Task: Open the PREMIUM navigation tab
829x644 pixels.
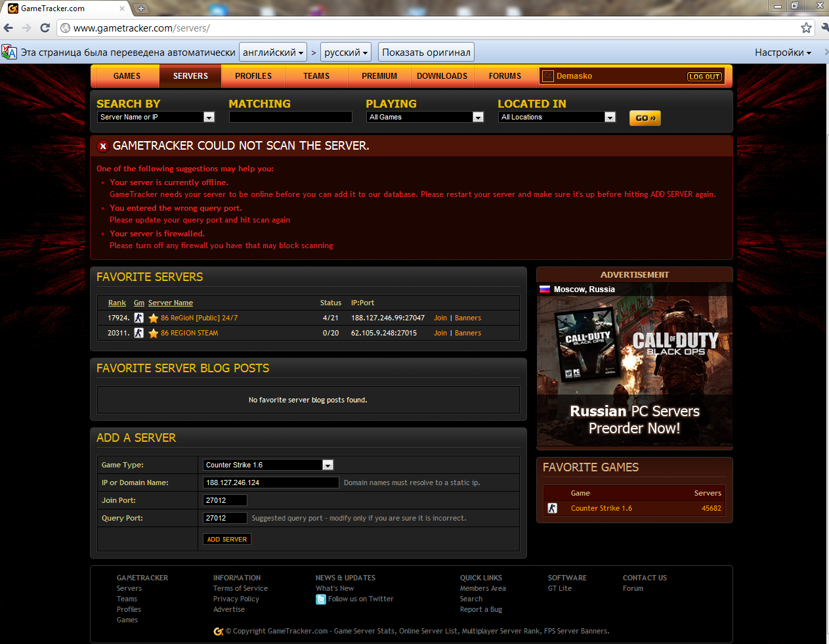Action: [379, 76]
